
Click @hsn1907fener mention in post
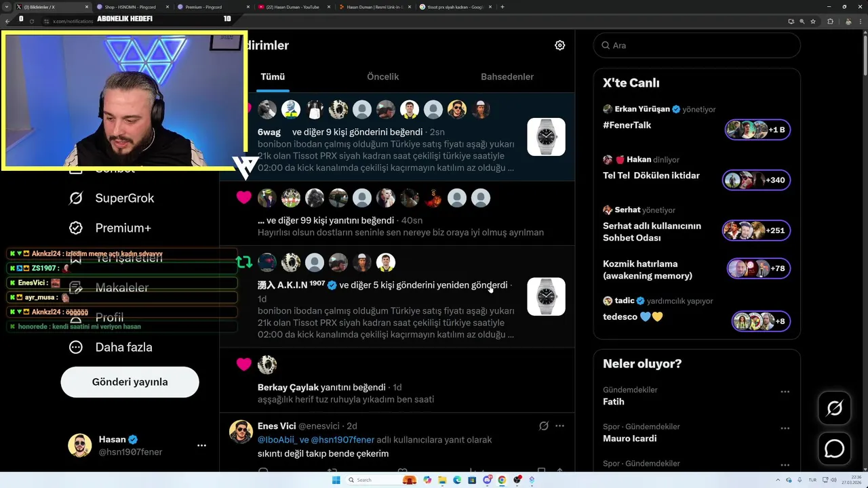click(x=342, y=440)
